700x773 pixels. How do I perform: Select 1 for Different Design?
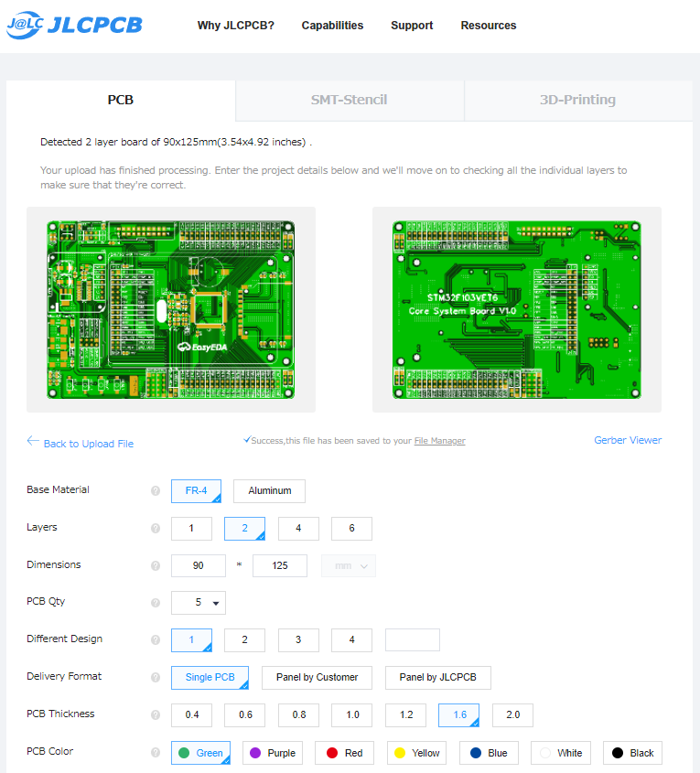point(192,639)
